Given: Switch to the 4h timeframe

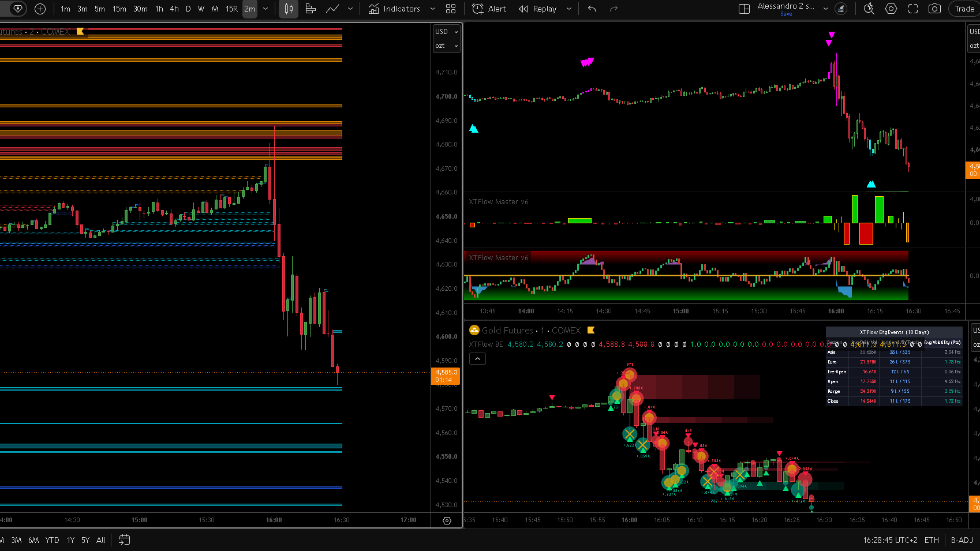Looking at the screenshot, I should [174, 9].
